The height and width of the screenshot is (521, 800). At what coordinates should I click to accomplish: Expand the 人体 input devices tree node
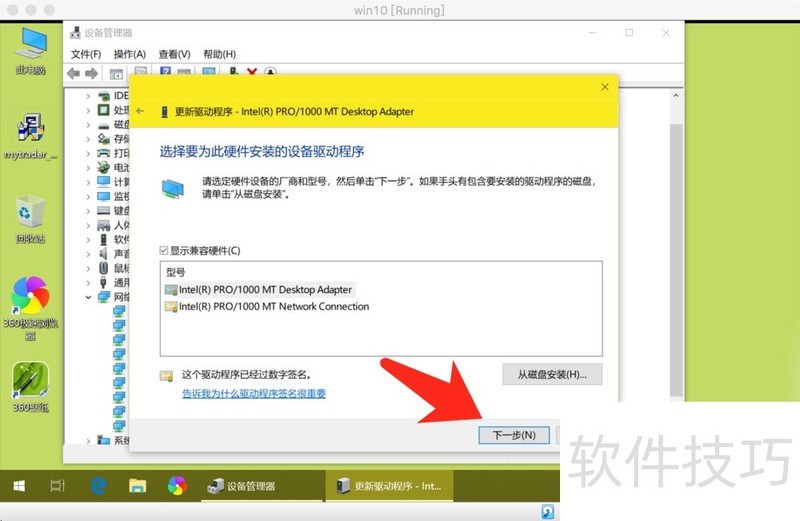pos(88,225)
